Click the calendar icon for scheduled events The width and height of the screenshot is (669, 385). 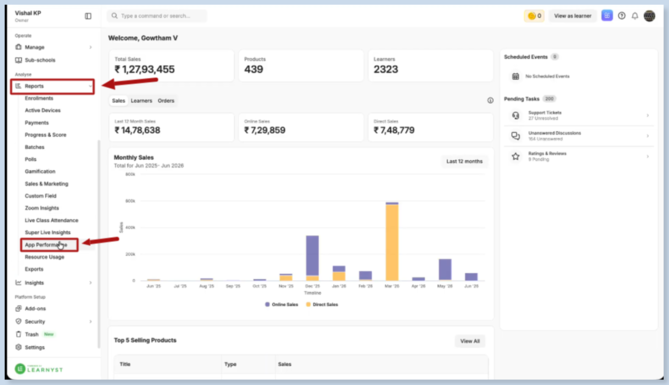tap(515, 76)
